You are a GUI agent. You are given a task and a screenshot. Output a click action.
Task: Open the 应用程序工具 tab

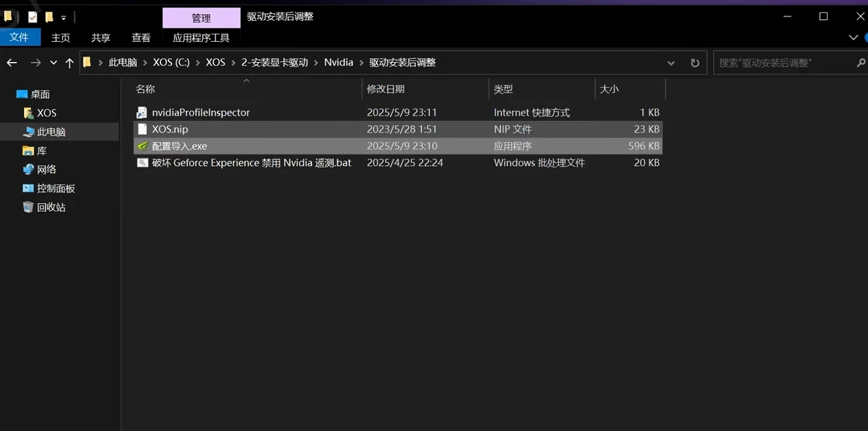coord(201,37)
